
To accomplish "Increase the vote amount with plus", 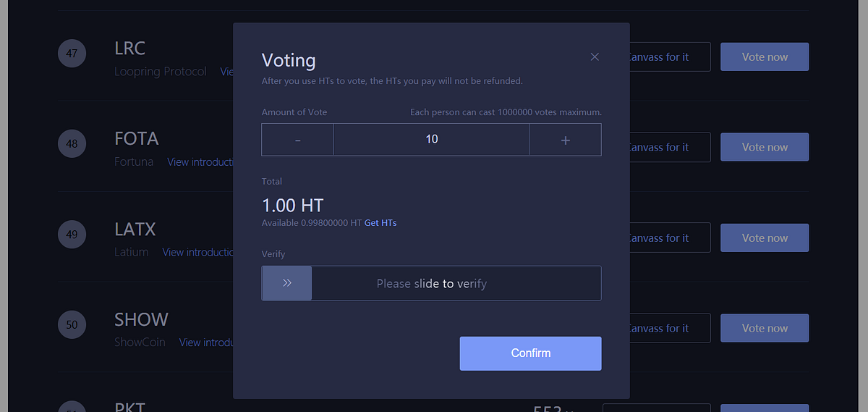I will point(566,140).
